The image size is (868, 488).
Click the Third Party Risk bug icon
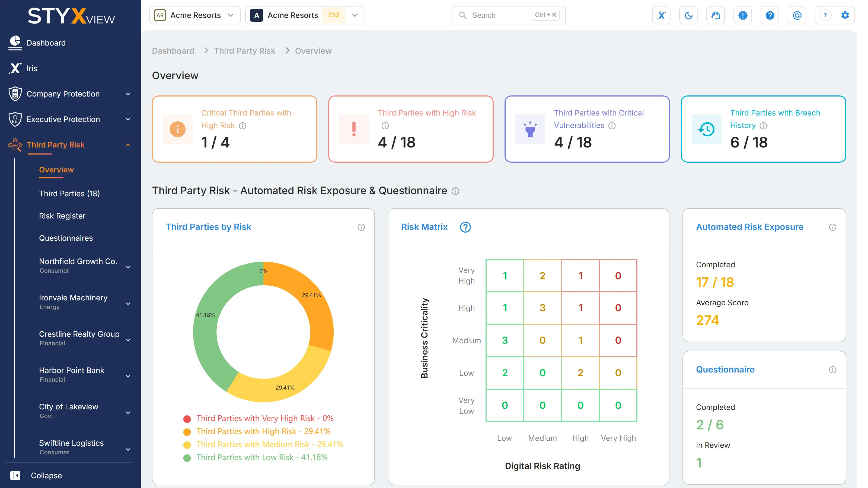15,145
